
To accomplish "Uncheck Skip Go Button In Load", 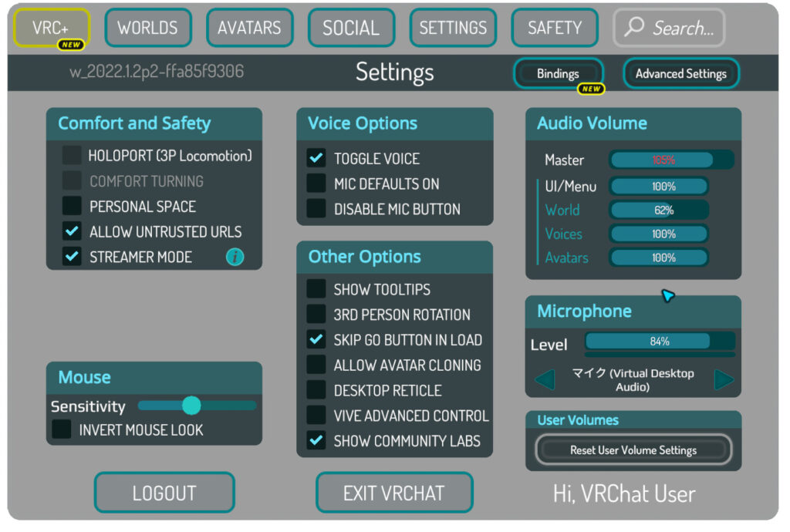I will click(x=316, y=340).
